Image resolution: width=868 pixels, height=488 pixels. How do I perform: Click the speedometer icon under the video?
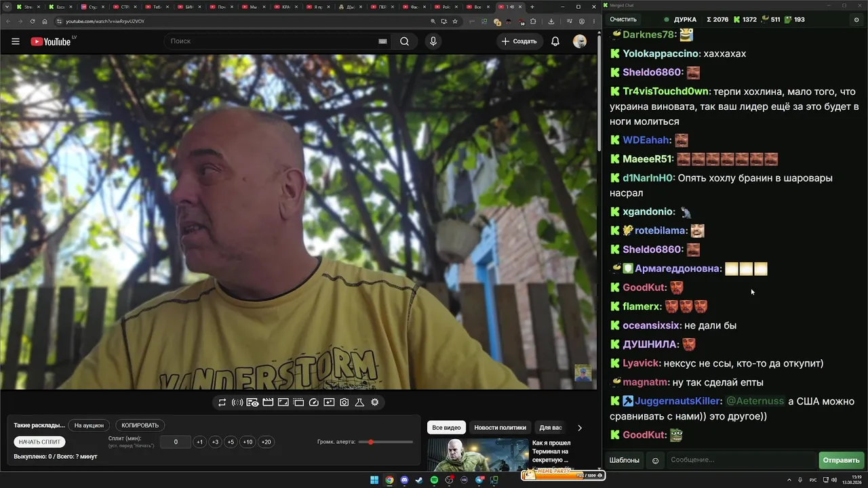point(313,403)
